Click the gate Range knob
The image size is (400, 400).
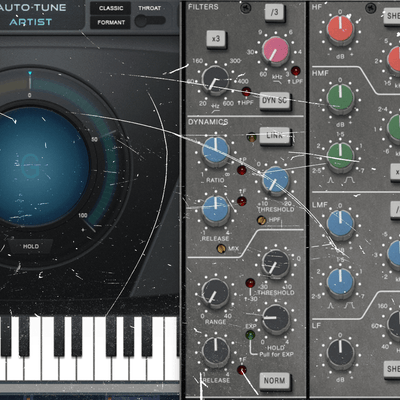(215, 292)
